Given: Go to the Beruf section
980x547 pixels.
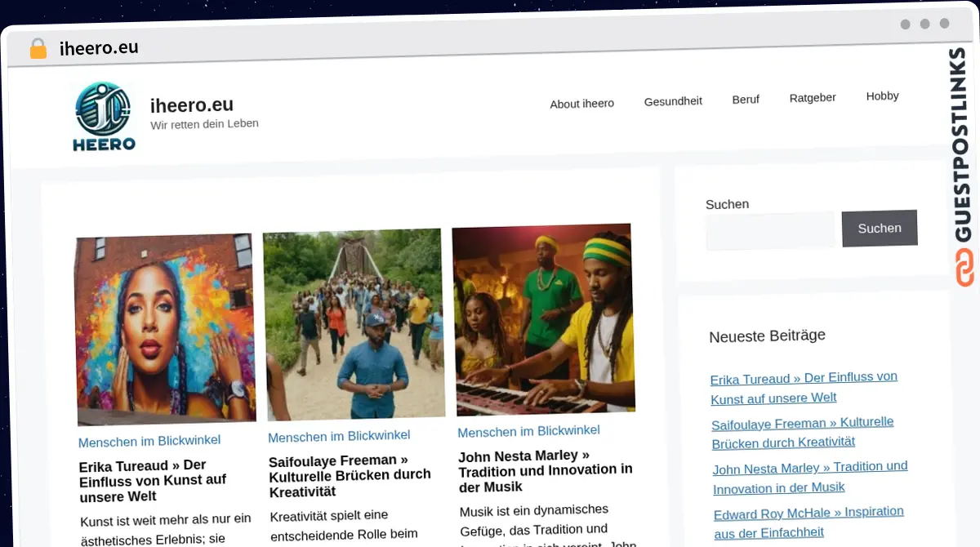Looking at the screenshot, I should click(x=746, y=100).
